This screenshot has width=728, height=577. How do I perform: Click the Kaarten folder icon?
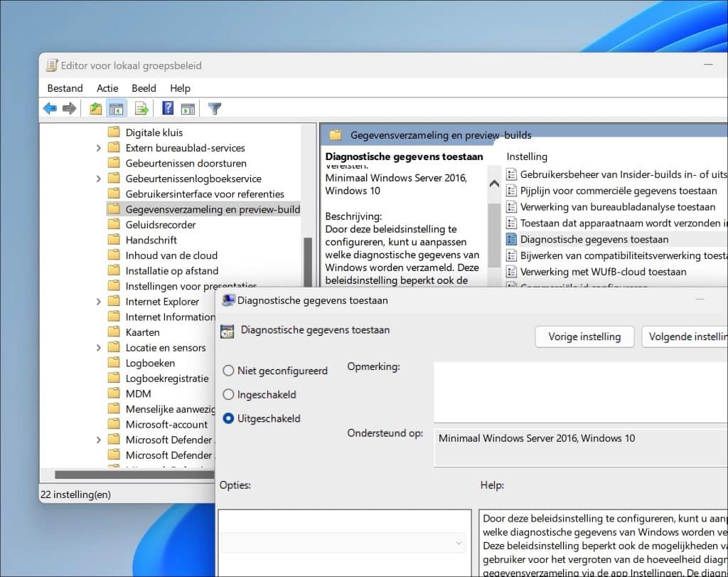point(114,332)
